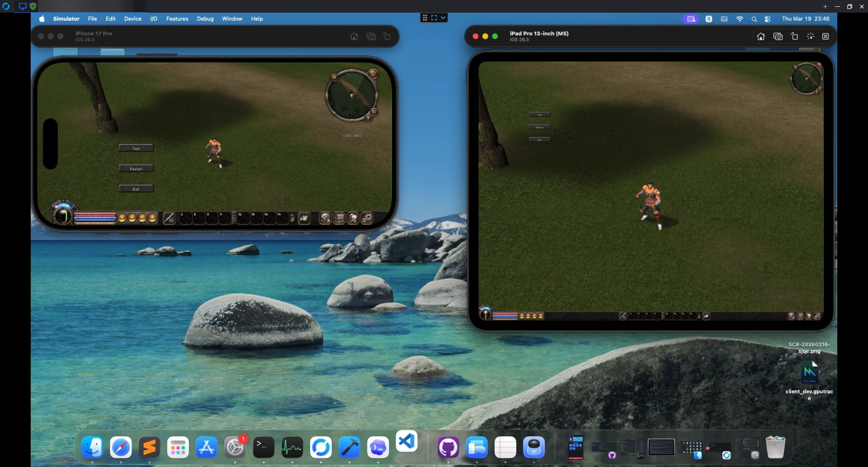Open the Features menu
Image resolution: width=868 pixels, height=467 pixels.
pos(177,19)
